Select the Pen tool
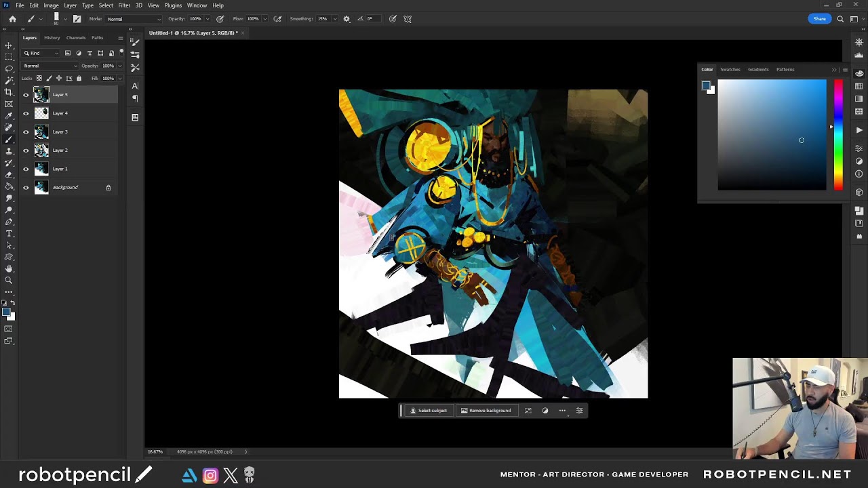The image size is (868, 488). click(9, 222)
